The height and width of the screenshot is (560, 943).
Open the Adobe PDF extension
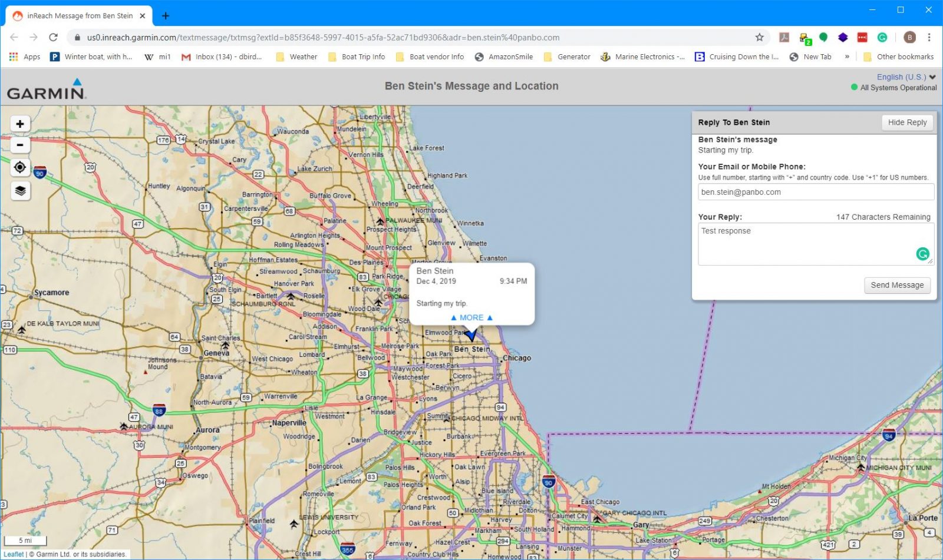[784, 37]
